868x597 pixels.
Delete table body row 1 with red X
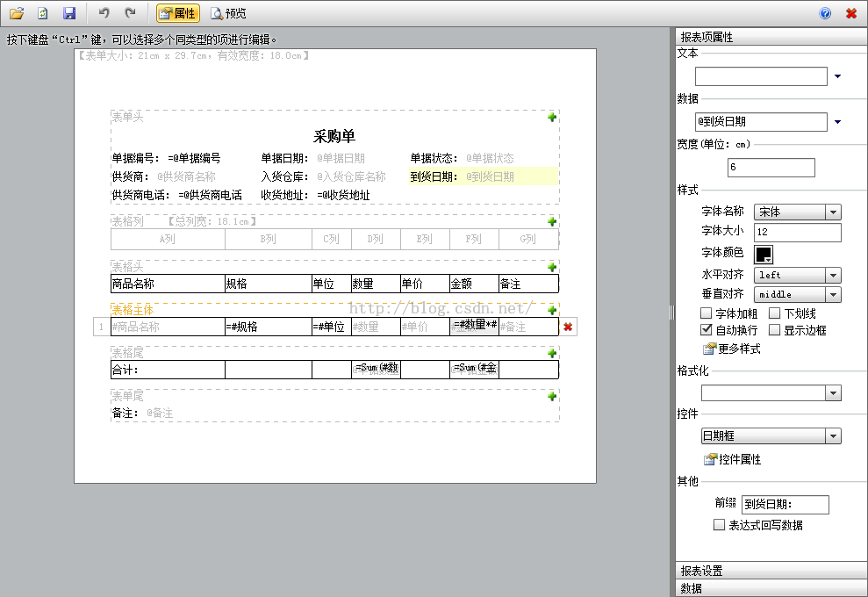click(x=568, y=327)
